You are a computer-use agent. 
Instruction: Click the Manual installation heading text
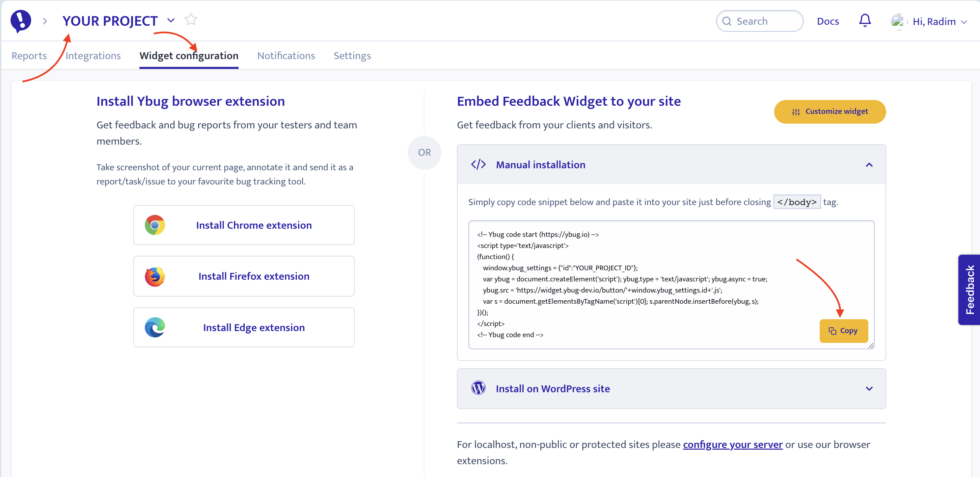click(541, 165)
